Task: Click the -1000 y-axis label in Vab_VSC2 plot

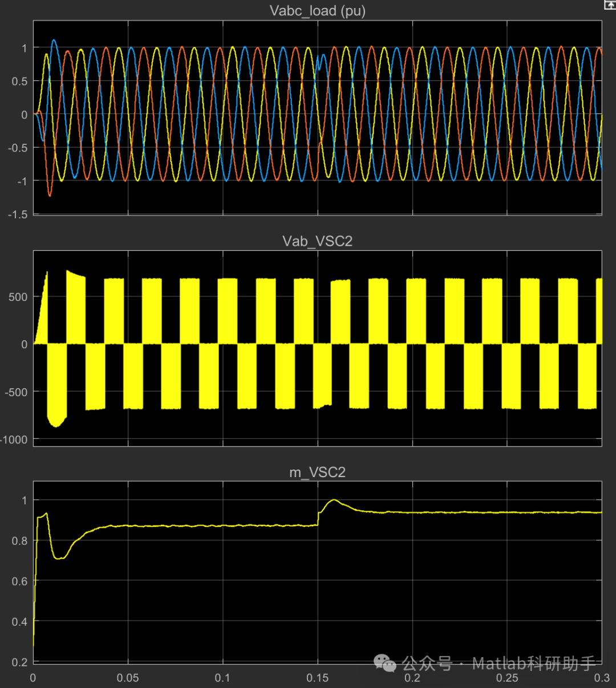Action: tap(14, 439)
